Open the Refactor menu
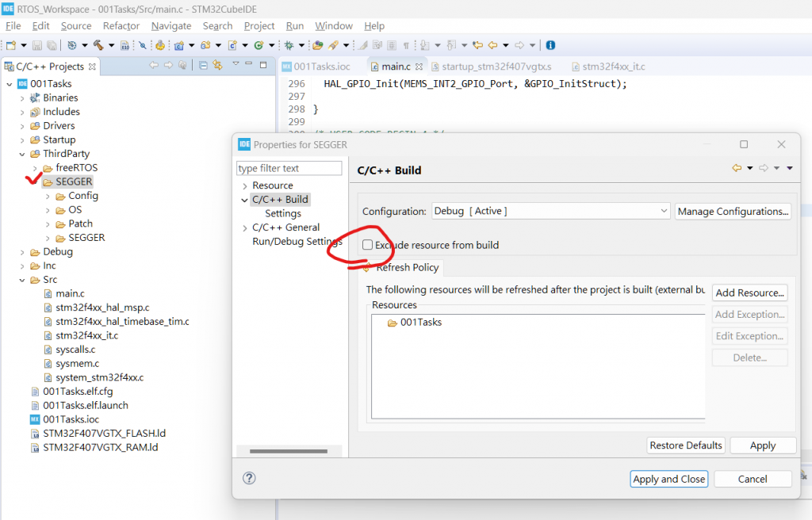This screenshot has height=520, width=812. (121, 26)
